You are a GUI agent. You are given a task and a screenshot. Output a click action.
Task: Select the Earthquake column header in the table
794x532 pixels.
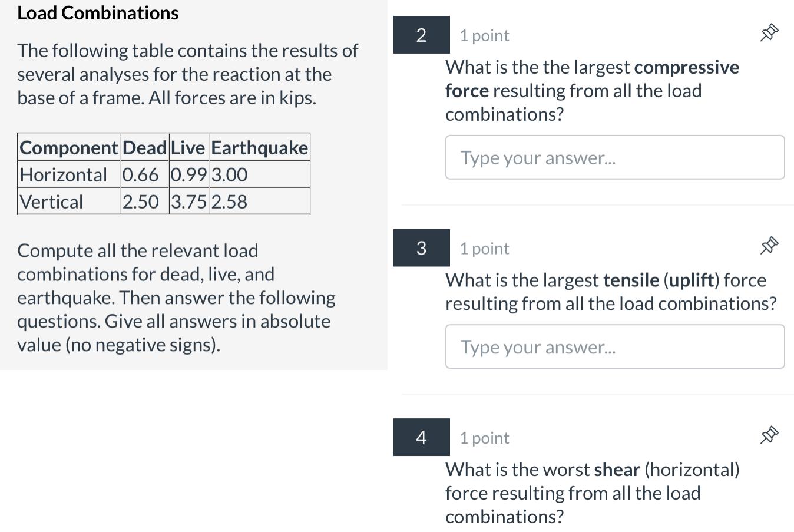(x=259, y=147)
